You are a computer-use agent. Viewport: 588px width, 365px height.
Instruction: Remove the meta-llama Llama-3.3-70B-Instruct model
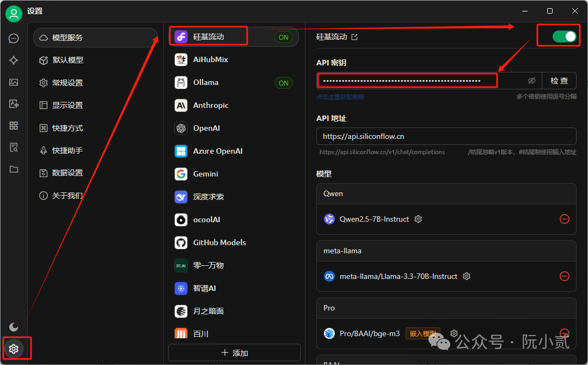point(565,276)
